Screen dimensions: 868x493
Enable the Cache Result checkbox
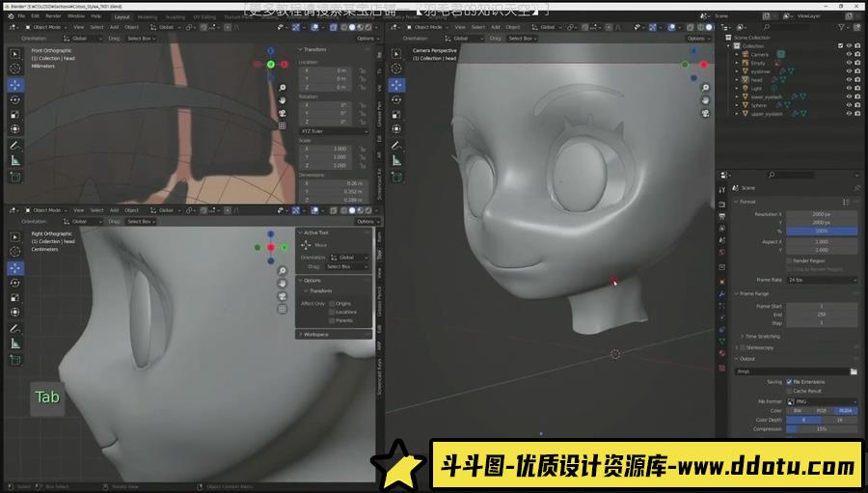pyautogui.click(x=789, y=391)
